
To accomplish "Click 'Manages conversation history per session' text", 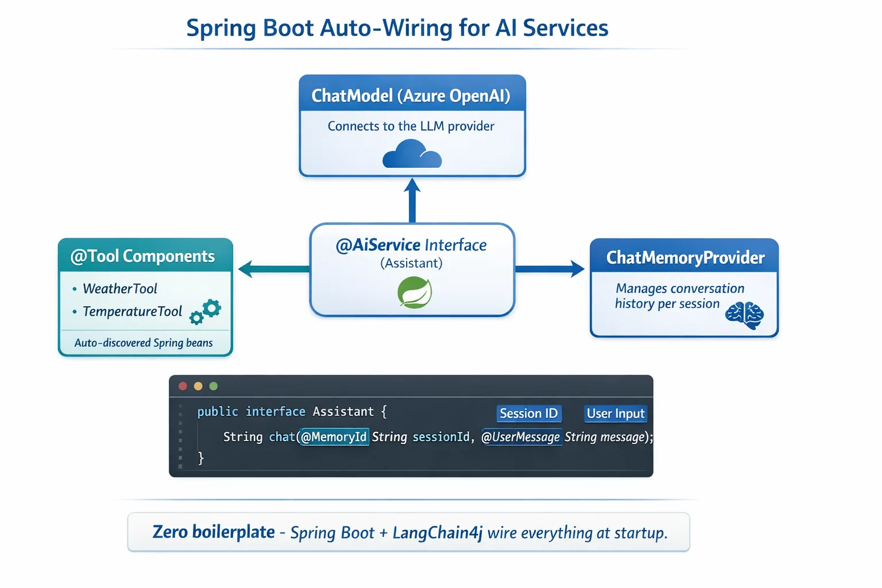I will 679,296.
